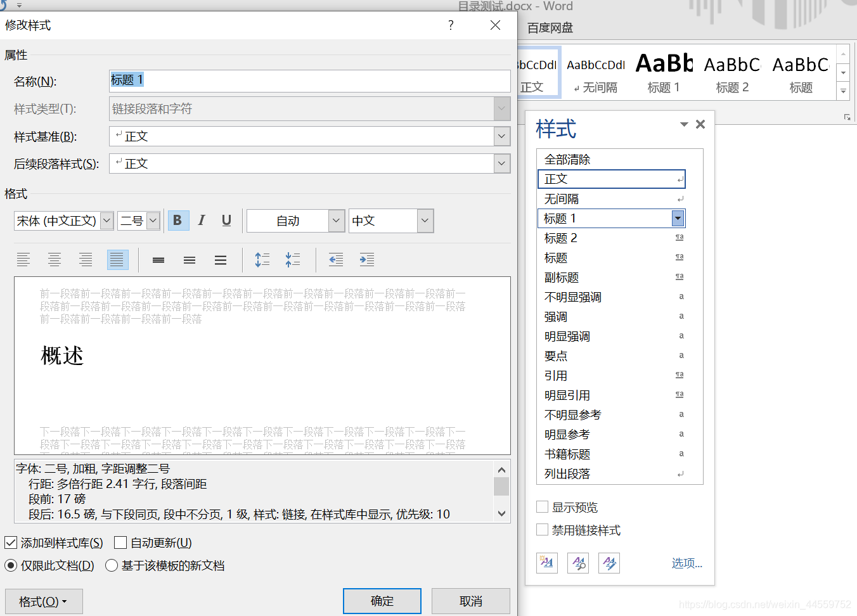The height and width of the screenshot is (616, 857).
Task: Choose 副标题 in the Styles list
Action: (x=612, y=278)
